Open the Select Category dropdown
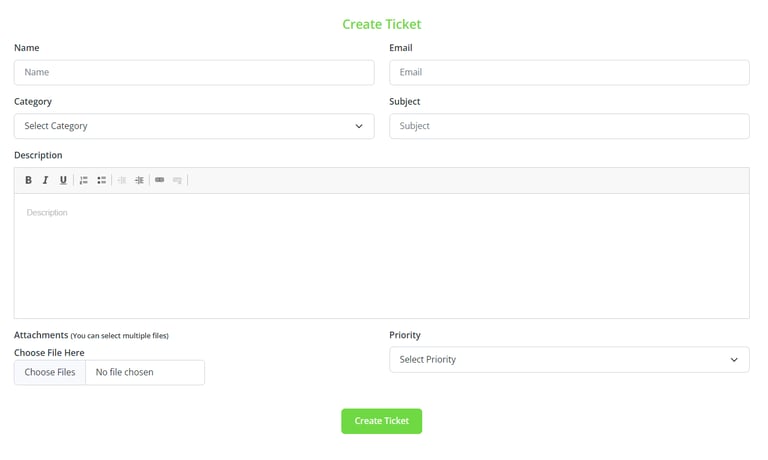This screenshot has height=460, width=768. coord(194,126)
